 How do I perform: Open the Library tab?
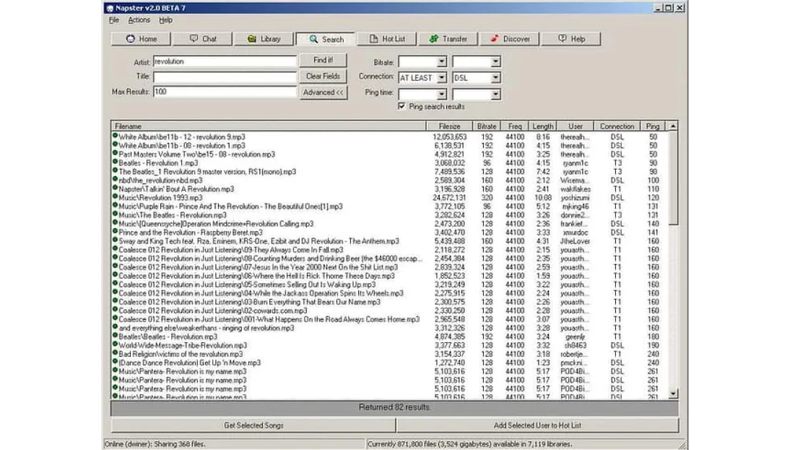[x=264, y=39]
